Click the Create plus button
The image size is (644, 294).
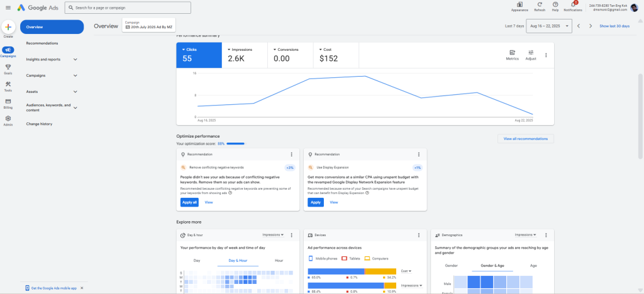pyautogui.click(x=8, y=27)
